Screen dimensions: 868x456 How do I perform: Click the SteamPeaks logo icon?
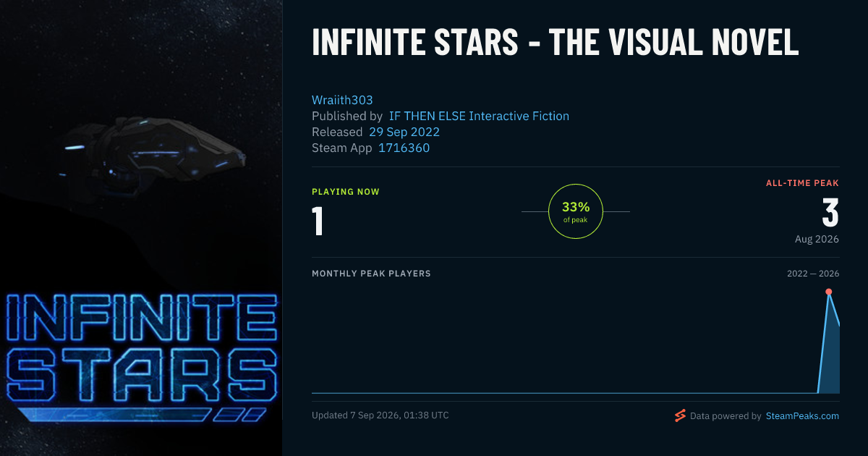pyautogui.click(x=680, y=415)
